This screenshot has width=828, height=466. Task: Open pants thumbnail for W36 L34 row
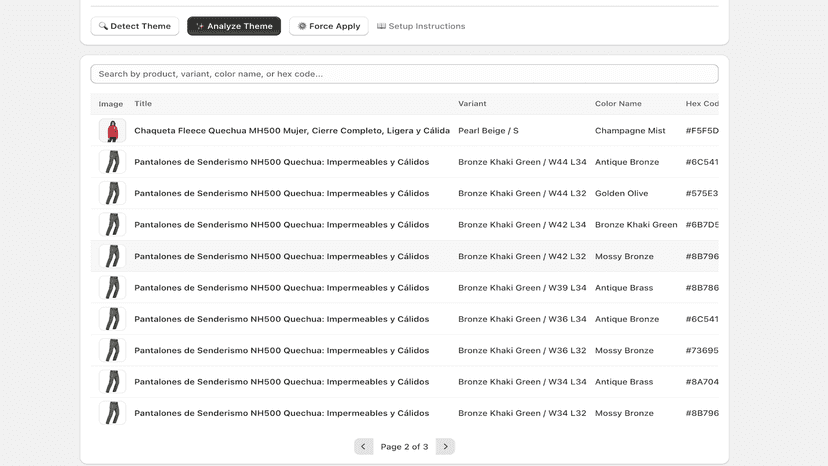tap(112, 319)
